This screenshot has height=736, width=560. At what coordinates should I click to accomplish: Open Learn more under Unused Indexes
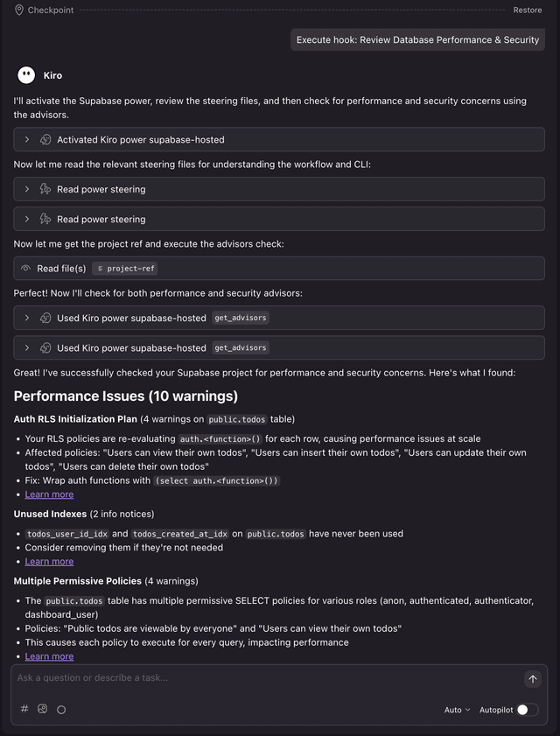pos(49,562)
